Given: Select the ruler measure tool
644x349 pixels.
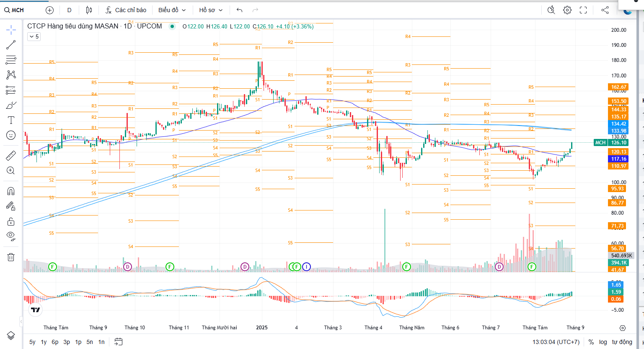Looking at the screenshot, I should pyautogui.click(x=11, y=156).
